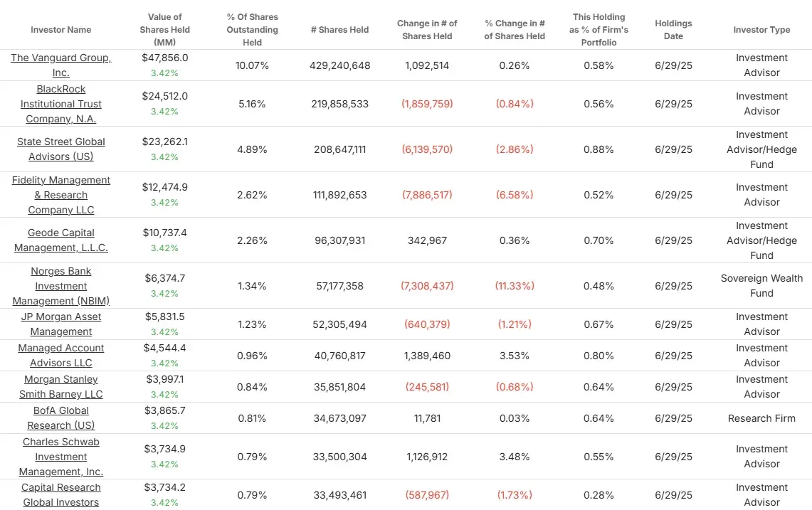Select the $4,544.4 value cell

pos(164,348)
